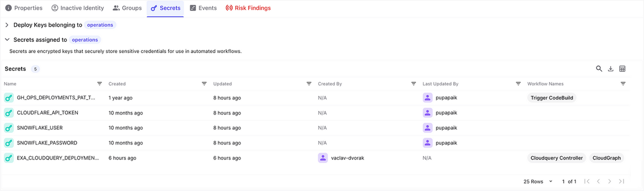Click the pupapaik avatar in the SNOWFLAKE_PASSWORD row

(x=428, y=143)
